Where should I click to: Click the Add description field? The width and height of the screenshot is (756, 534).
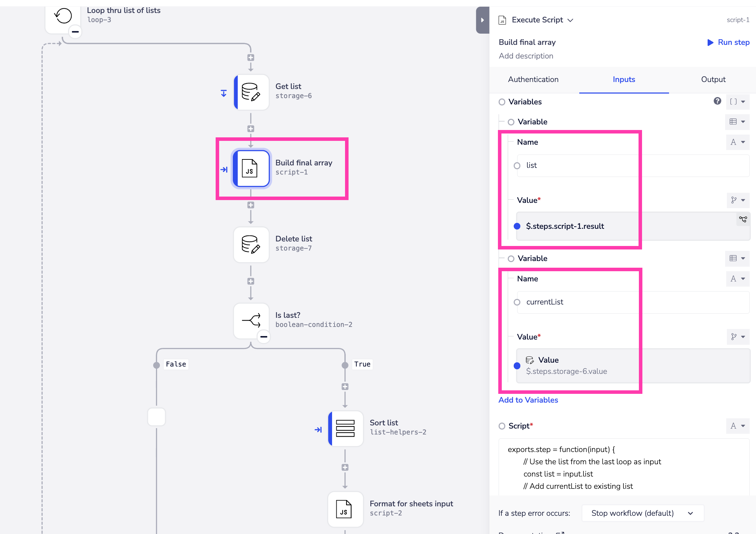pyautogui.click(x=526, y=56)
